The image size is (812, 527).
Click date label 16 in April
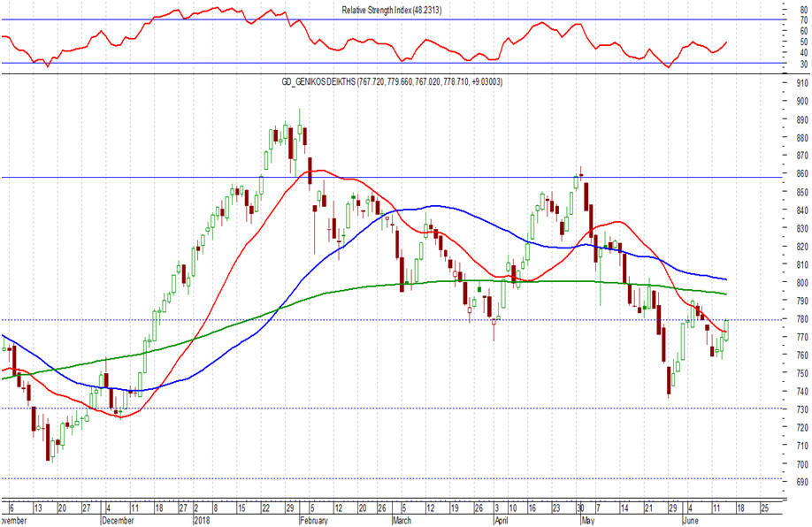532,508
